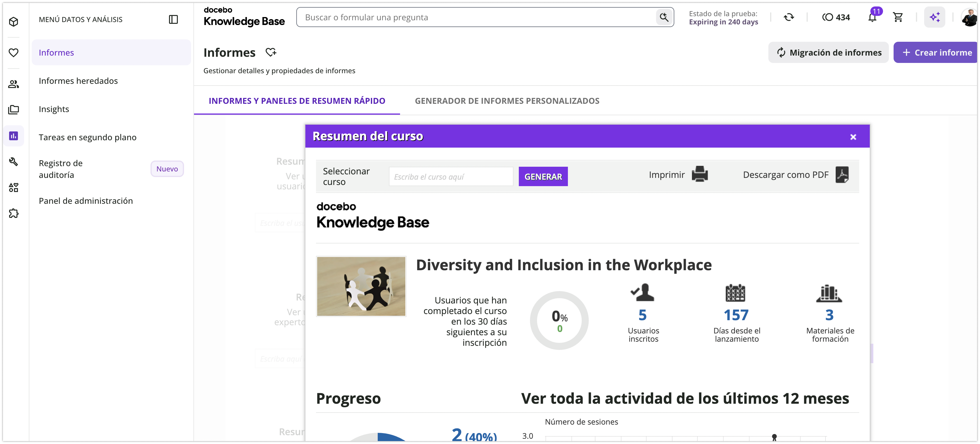Open the favorites heart icon in left rail
This screenshot has width=980, height=444.
(x=14, y=53)
